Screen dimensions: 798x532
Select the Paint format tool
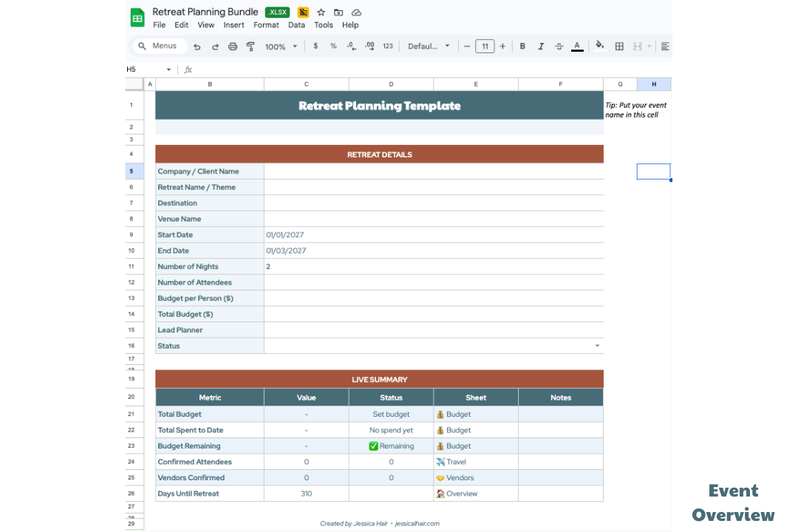pos(251,46)
